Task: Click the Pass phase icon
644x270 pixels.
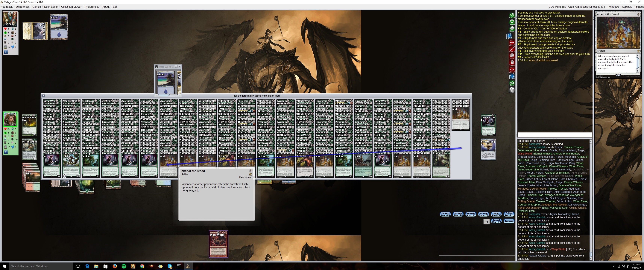Action: (512, 90)
